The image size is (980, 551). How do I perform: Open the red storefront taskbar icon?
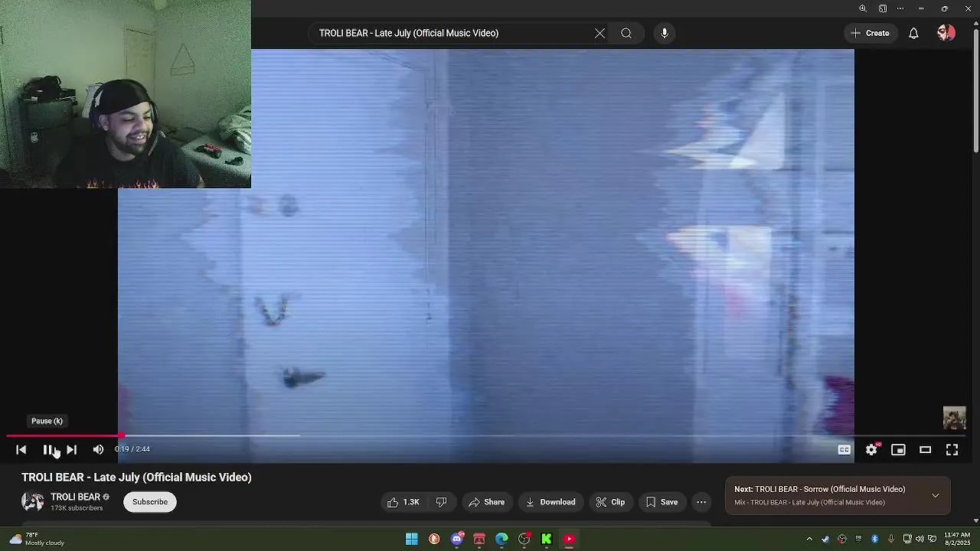coord(479,539)
